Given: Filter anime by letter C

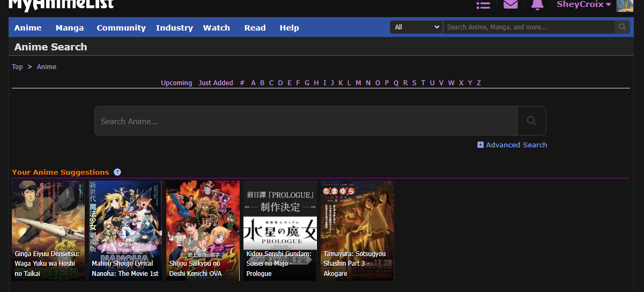Looking at the screenshot, I should click(271, 83).
